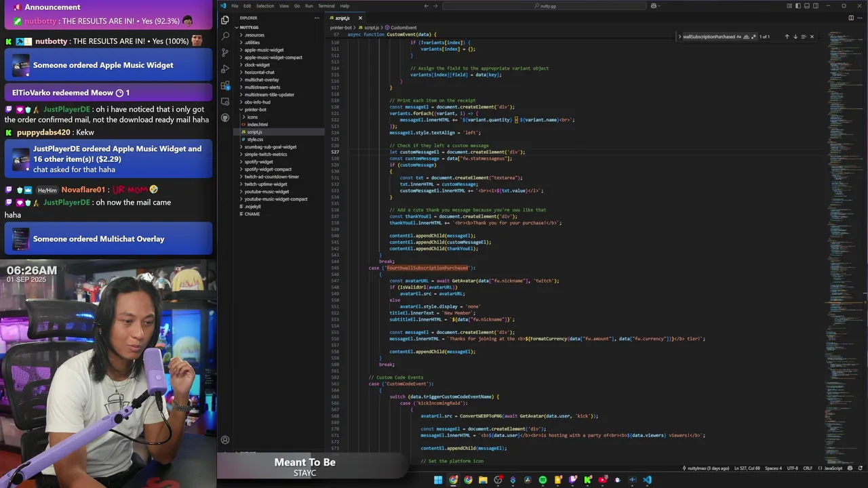Screen dimensions: 868x488
Task: Open the Run menu
Action: [309, 5]
